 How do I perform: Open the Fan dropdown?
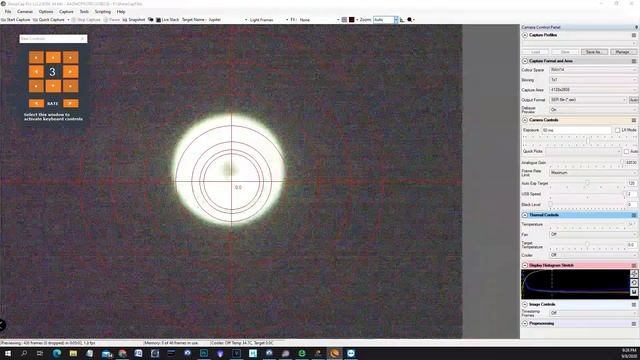pos(593,235)
